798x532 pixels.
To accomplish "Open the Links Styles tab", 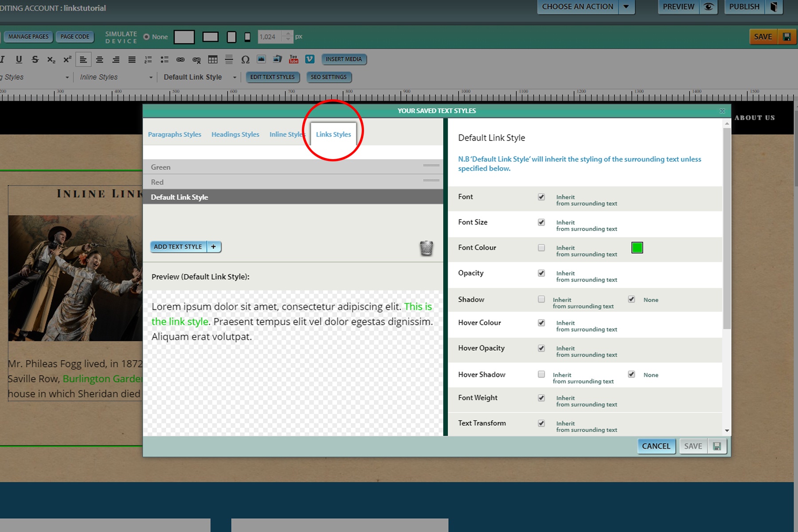I will click(x=333, y=134).
